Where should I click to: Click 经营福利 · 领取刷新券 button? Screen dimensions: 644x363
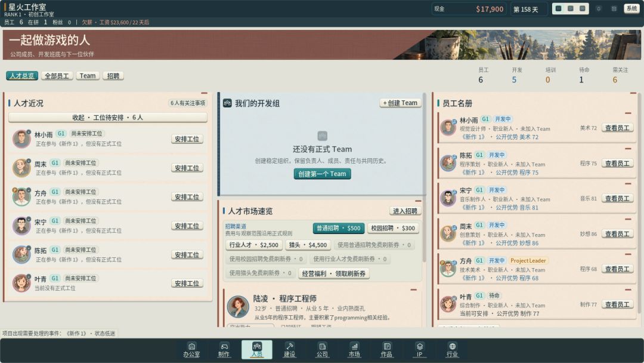334,274
